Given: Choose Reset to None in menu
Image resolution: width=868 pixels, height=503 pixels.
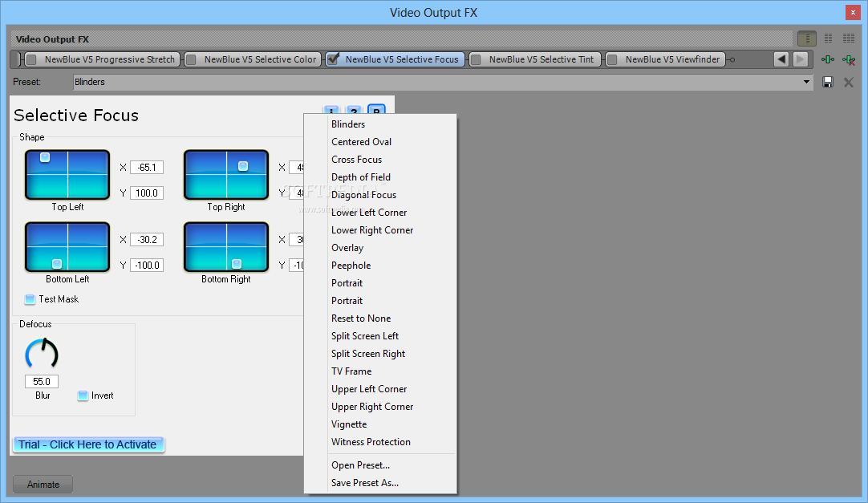Looking at the screenshot, I should (380, 318).
